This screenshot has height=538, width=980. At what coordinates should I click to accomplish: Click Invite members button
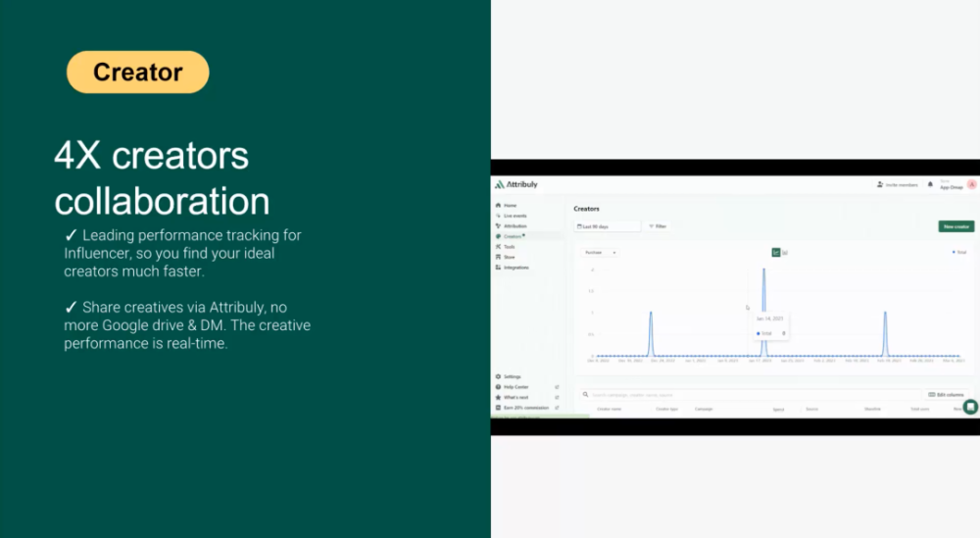[898, 185]
